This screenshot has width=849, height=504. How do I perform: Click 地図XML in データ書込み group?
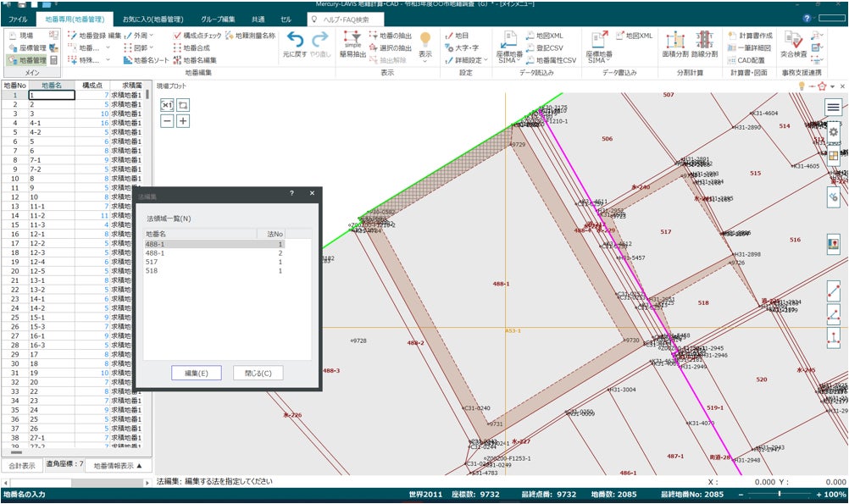point(634,36)
